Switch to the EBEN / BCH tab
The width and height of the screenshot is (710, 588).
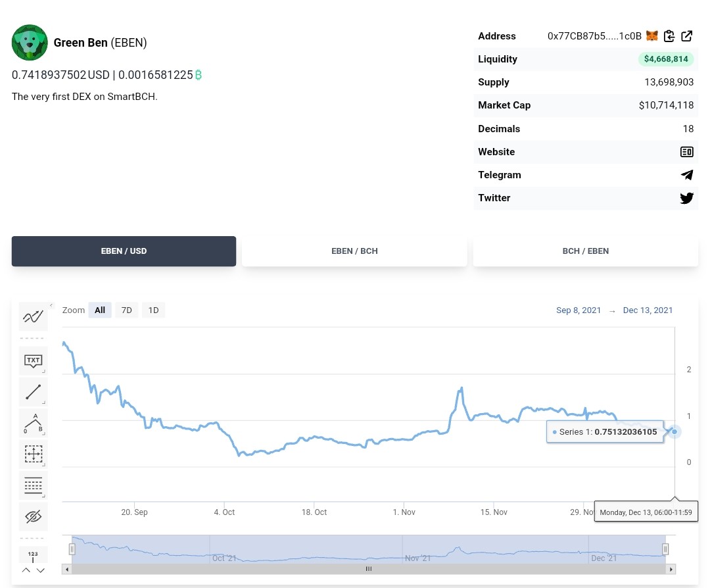point(354,251)
